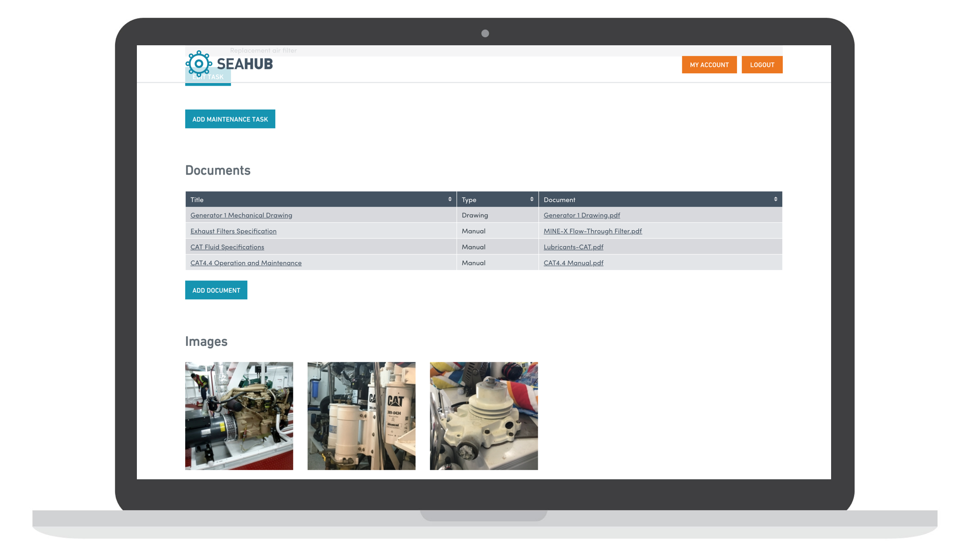Open CAT Fluid Specifications link

(227, 247)
